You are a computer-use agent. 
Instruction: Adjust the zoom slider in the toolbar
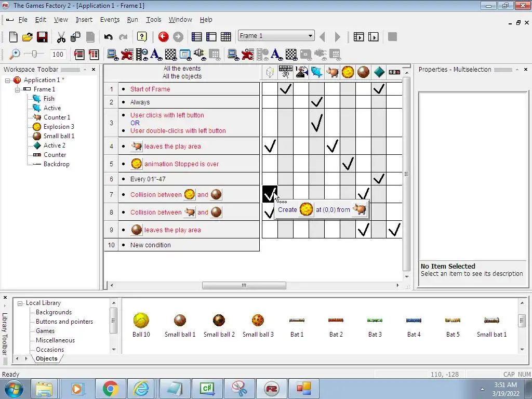[x=34, y=54]
